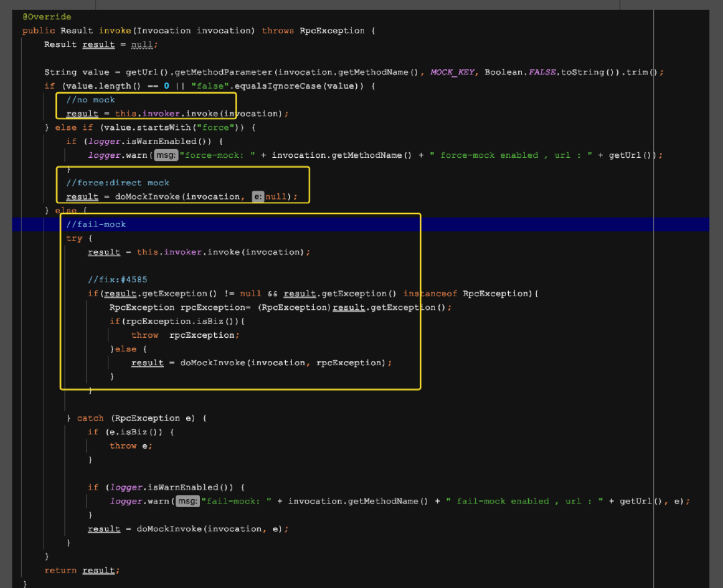Click the instanceof keyword

click(430, 294)
